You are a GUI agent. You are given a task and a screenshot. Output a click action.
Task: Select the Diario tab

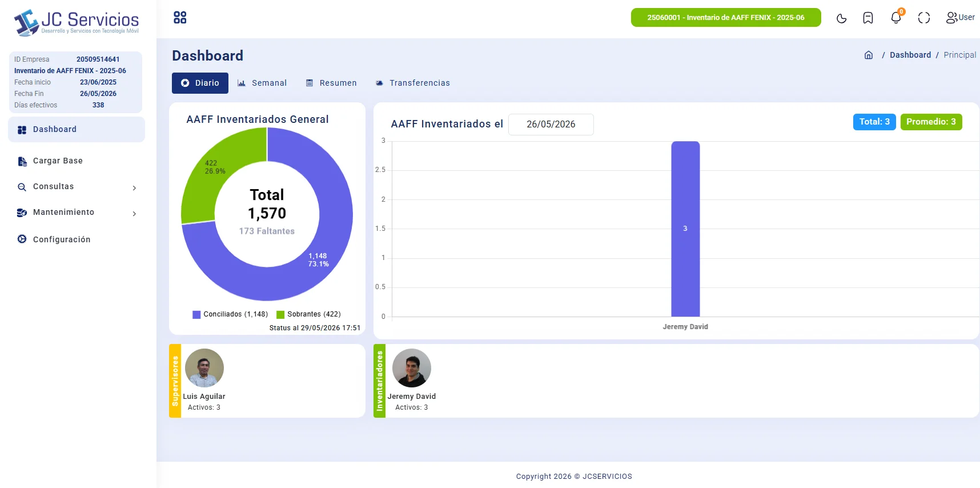point(200,83)
